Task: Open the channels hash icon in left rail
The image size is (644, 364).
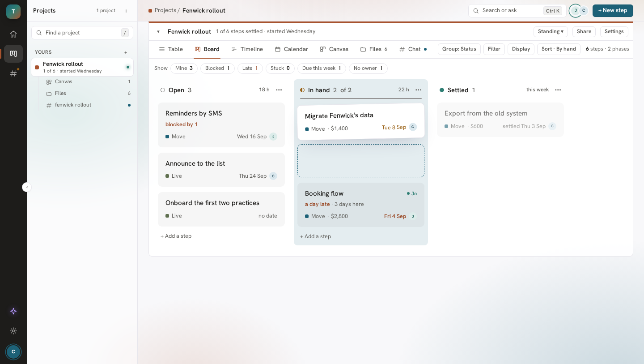Action: tap(13, 73)
